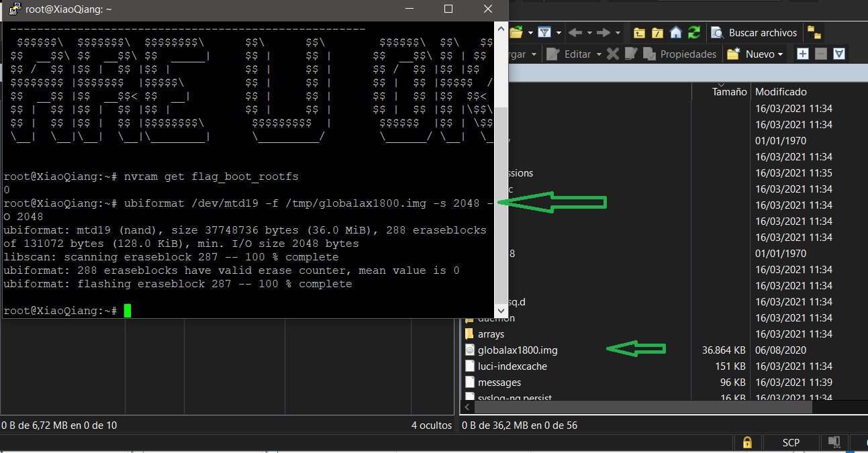Click '0 B de 6,72 MB en 0 de 10' status
The image size is (868, 453).
coord(59,425)
